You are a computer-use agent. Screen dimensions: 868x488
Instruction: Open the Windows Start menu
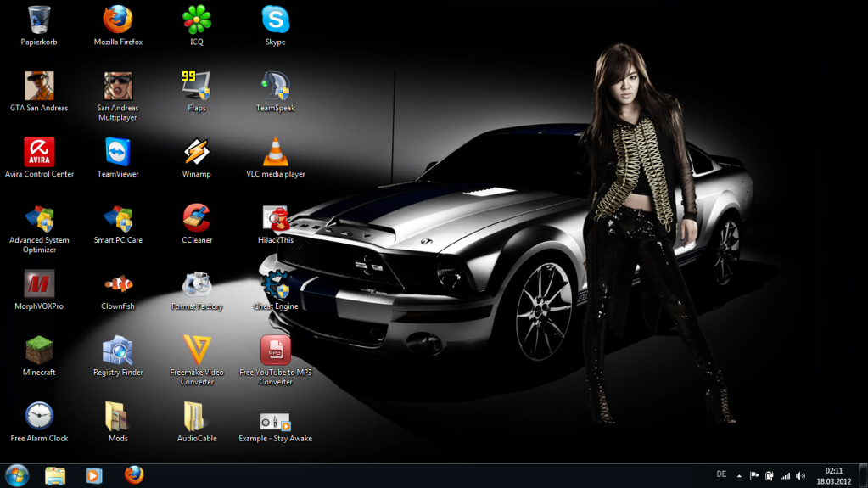click(x=17, y=475)
